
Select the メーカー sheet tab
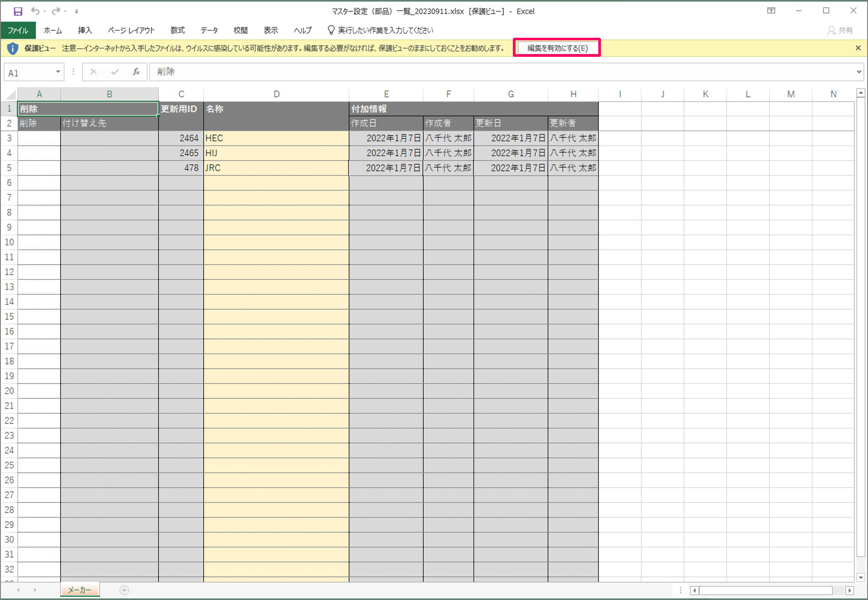point(80,590)
